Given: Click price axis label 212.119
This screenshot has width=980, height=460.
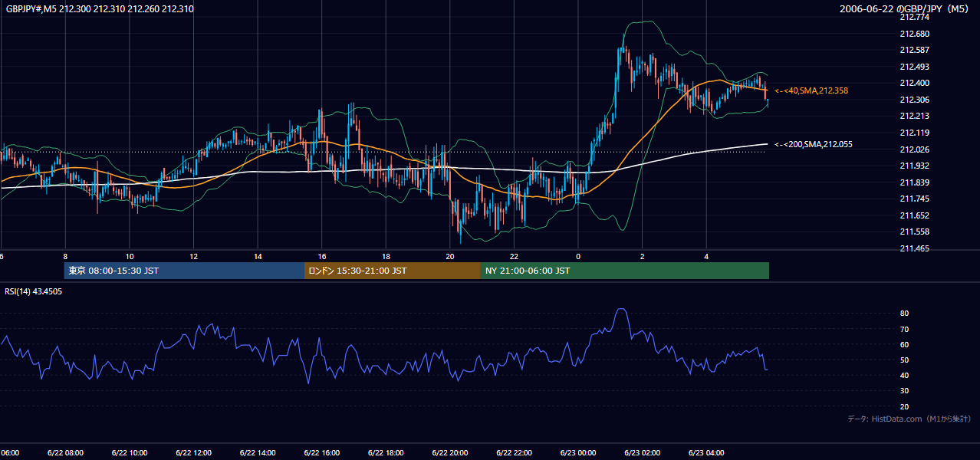Looking at the screenshot, I should click(x=913, y=133).
